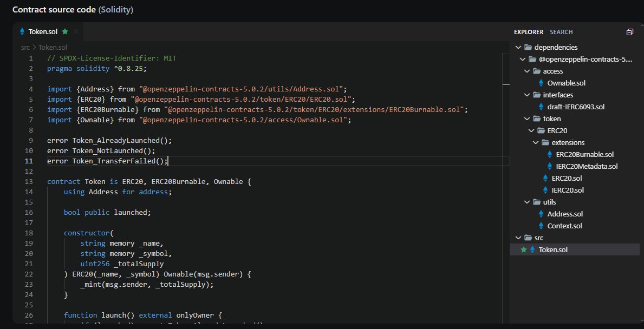Collapse the ERC20 folder chevron
Viewport: 644px width, 329px height.
coord(531,131)
